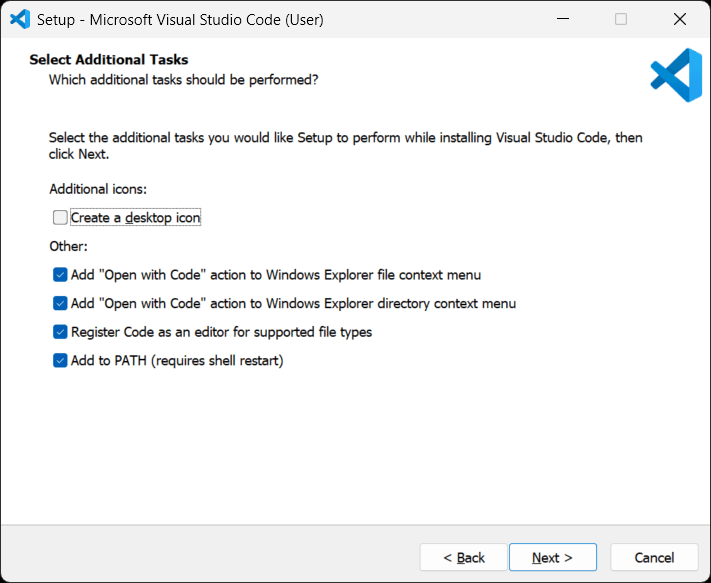Click 'Which additional tasks should be performed?' text
The image size is (711, 583).
coord(184,80)
